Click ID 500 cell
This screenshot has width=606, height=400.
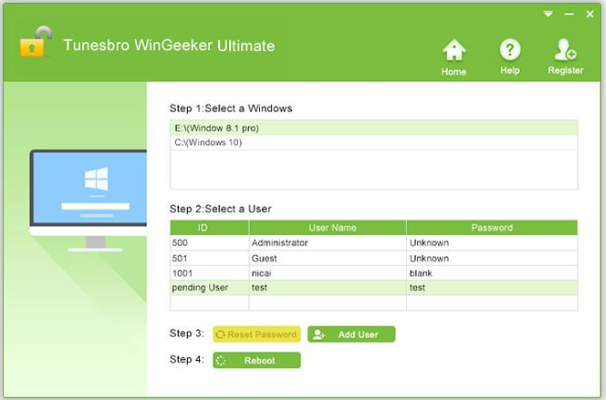209,243
